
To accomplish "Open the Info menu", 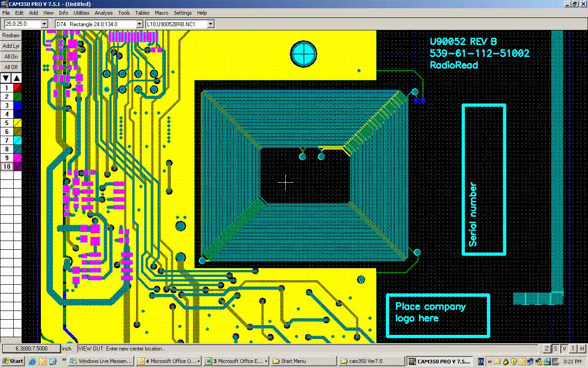I will pyautogui.click(x=63, y=13).
